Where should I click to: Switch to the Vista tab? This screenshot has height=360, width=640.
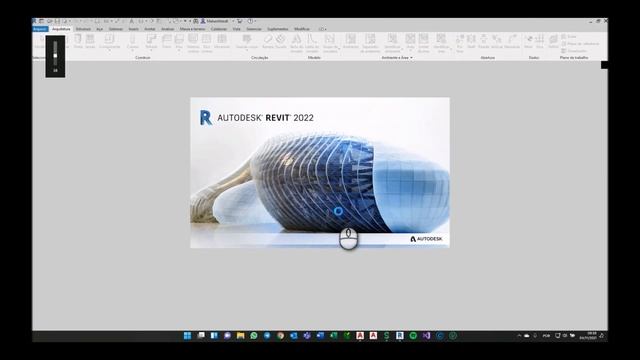237,29
